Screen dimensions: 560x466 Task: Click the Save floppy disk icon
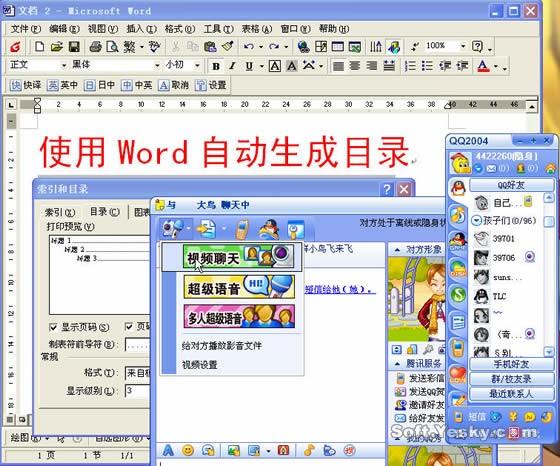pos(74,46)
